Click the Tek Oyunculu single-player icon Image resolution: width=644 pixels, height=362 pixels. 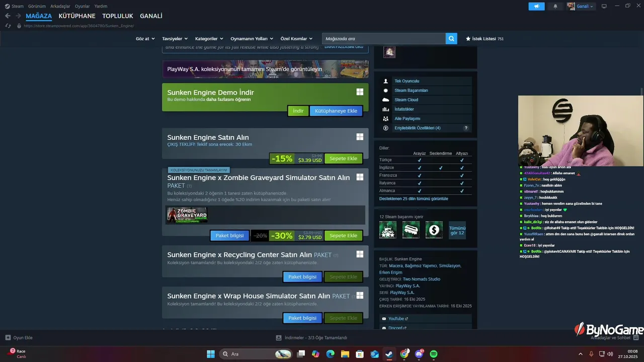point(386,81)
